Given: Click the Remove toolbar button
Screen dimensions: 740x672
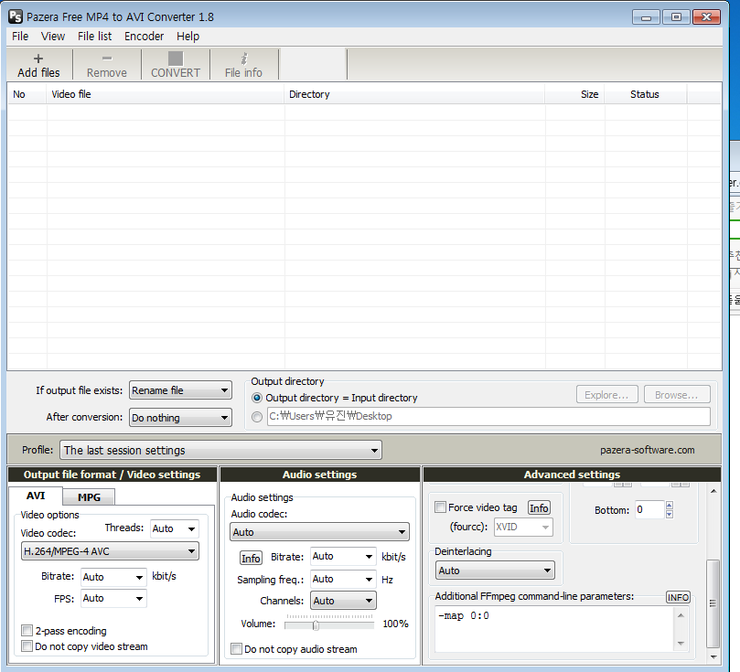Looking at the screenshot, I should point(107,65).
